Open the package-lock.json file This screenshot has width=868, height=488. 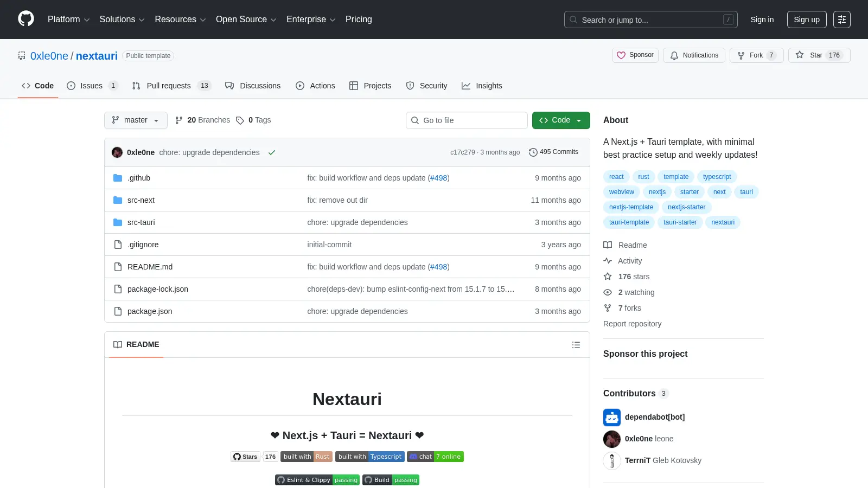(x=158, y=289)
